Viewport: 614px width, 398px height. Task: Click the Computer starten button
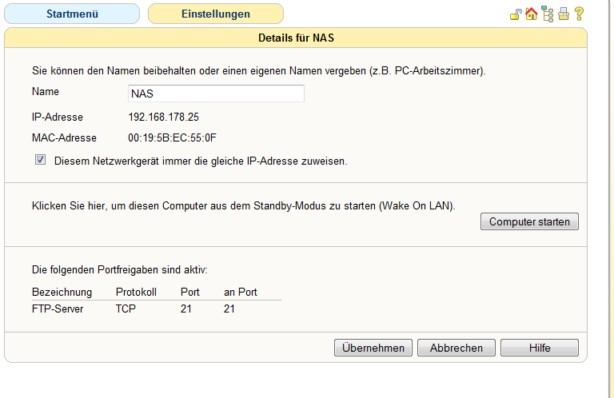[x=529, y=222]
